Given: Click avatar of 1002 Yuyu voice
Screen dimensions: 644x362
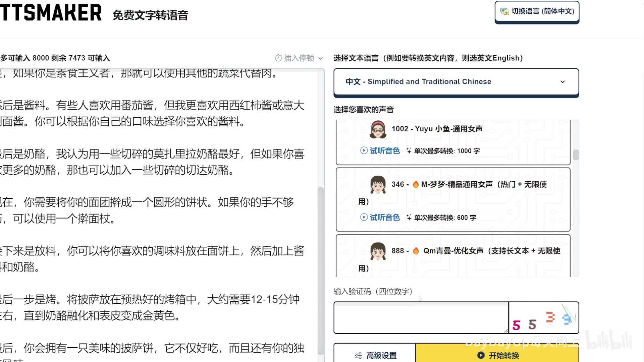Looking at the screenshot, I should [378, 130].
